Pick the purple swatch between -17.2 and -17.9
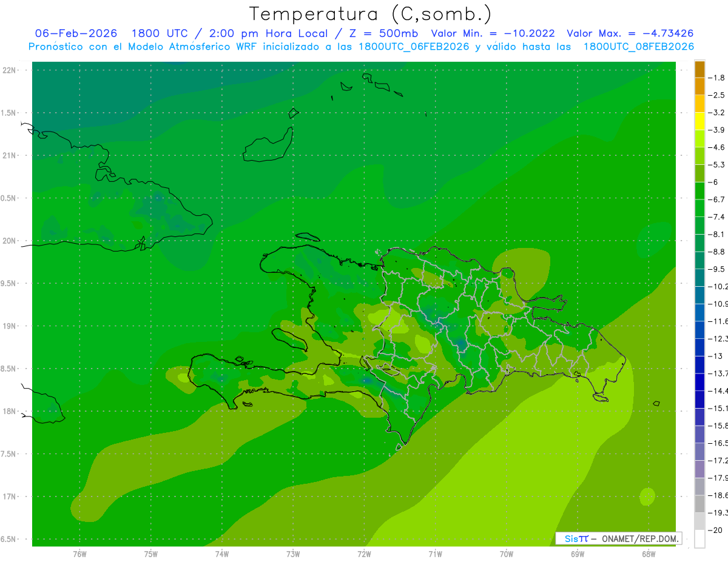 click(x=699, y=469)
